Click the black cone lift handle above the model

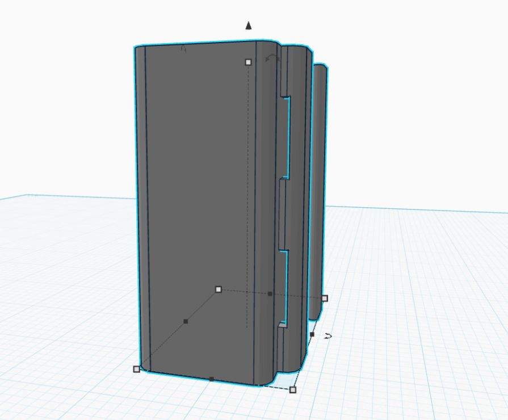(x=248, y=25)
